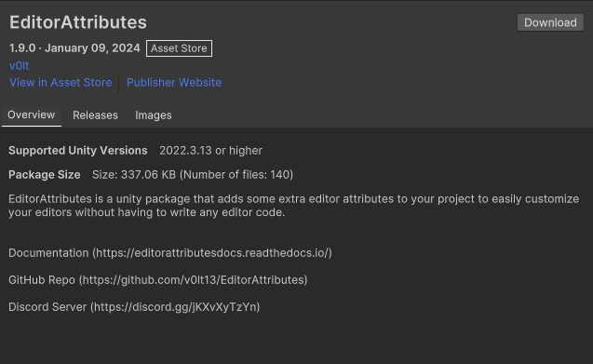Click the 2022.3.13 or higher value
The height and width of the screenshot is (364, 593).
pyautogui.click(x=210, y=151)
